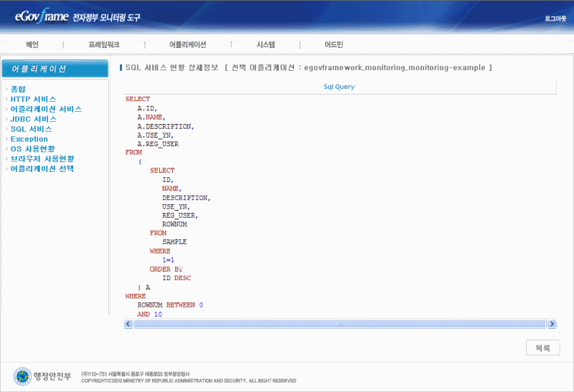The height and width of the screenshot is (392, 574).
Task: Click the 로그아웃 logout link
Action: 555,16
